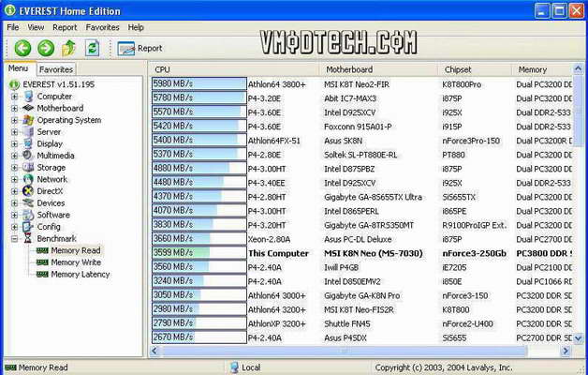Open the Report wizard button
Viewport: 588px width, 375px height.
(140, 49)
